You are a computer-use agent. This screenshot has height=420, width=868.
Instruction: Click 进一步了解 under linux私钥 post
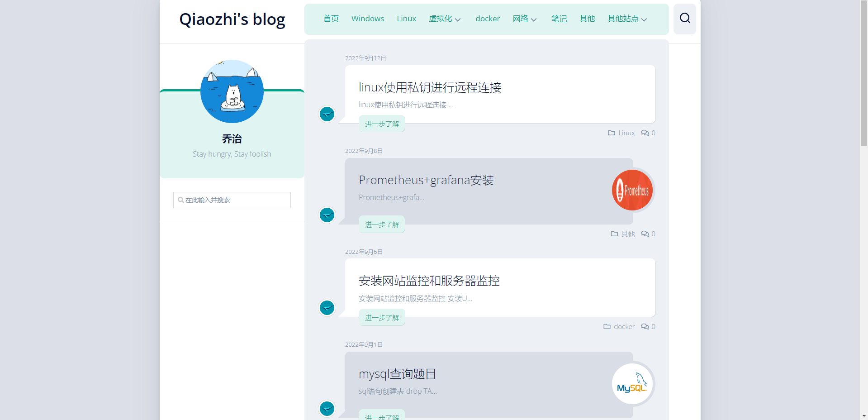[382, 124]
